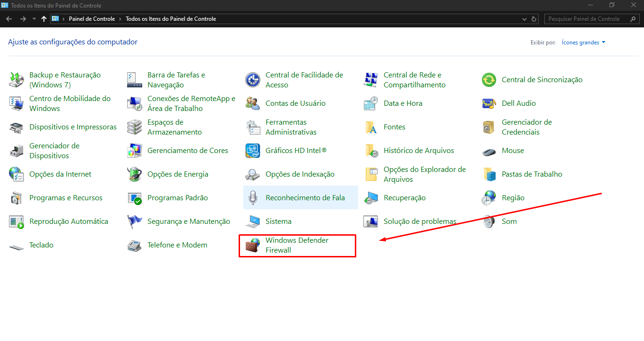
Task: Click the Sistema link
Action: pos(278,222)
